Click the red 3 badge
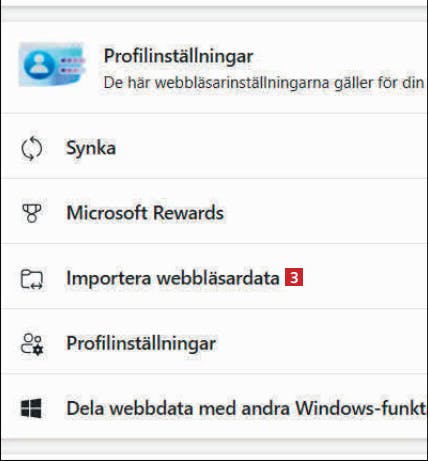Screen dimensions: 428x461 click(294, 277)
